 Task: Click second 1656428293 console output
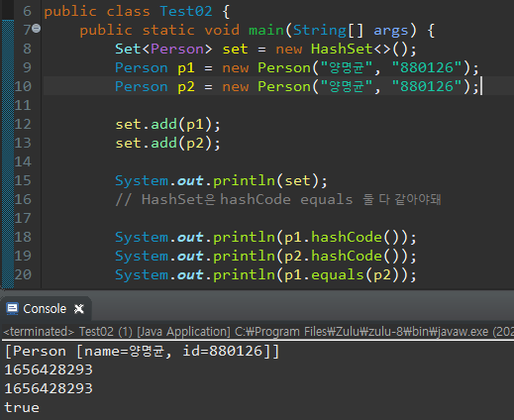[49, 388]
